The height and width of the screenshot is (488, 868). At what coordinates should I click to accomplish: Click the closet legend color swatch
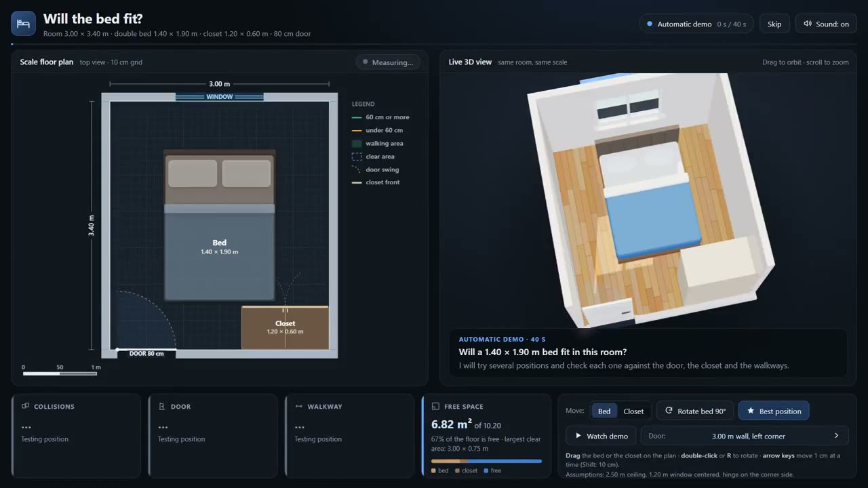[x=458, y=470]
